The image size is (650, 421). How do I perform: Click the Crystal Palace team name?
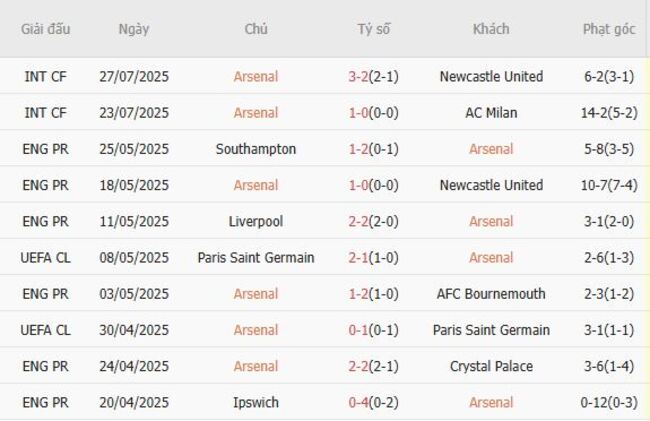tap(491, 366)
